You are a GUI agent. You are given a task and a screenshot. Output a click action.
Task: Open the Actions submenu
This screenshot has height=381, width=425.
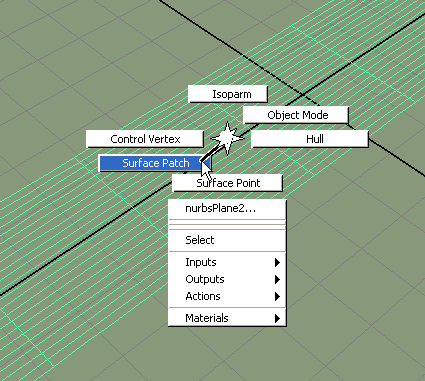point(227,296)
